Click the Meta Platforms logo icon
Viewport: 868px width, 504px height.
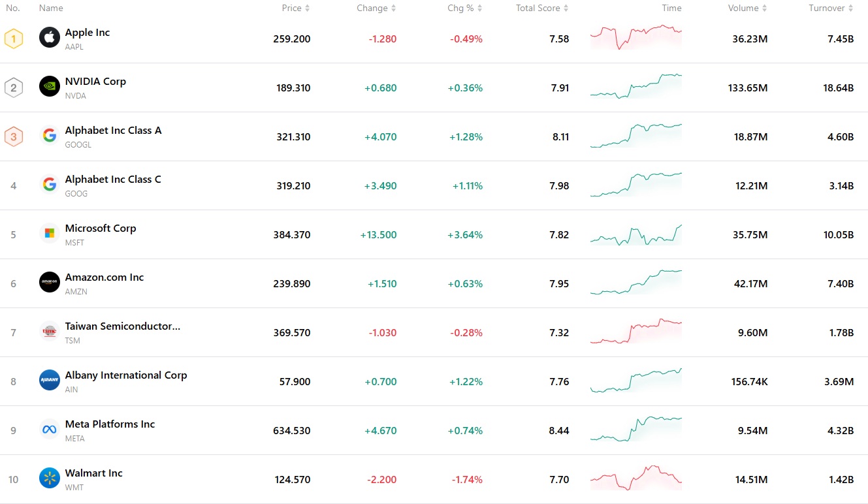click(50, 430)
